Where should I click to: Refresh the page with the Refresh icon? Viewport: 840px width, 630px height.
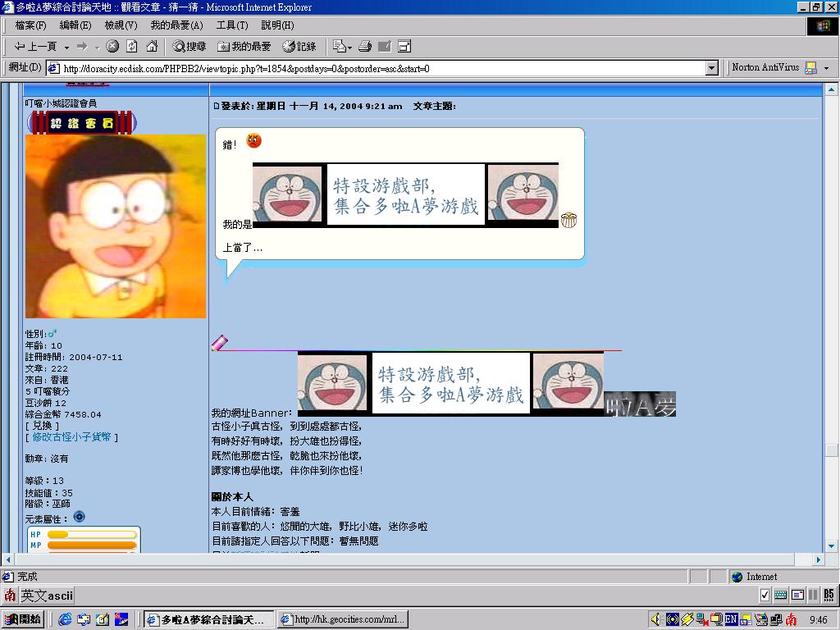[x=132, y=47]
